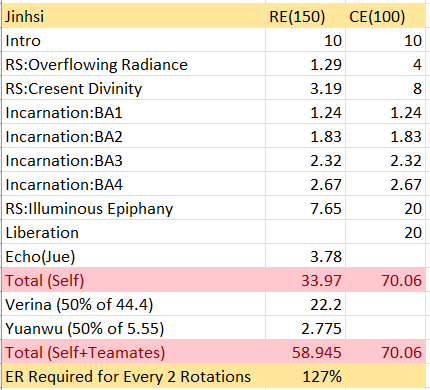Select the Jinhsi header cell

[134, 16]
